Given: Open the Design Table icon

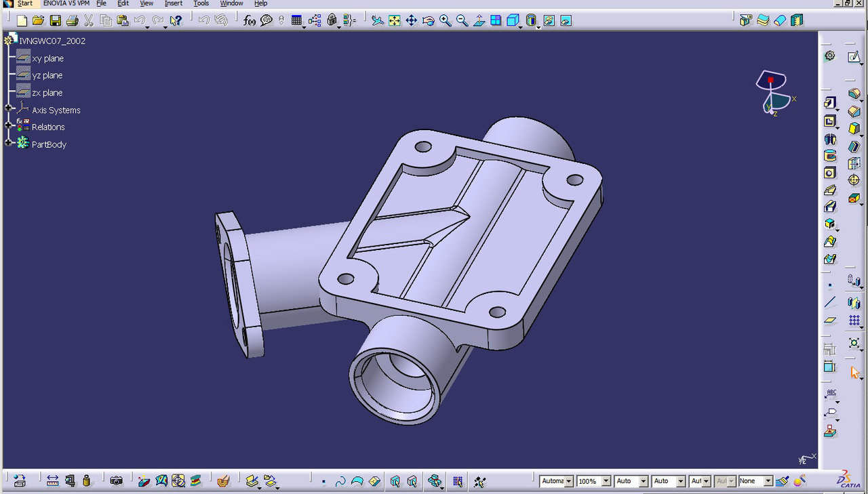Looking at the screenshot, I should [x=296, y=20].
